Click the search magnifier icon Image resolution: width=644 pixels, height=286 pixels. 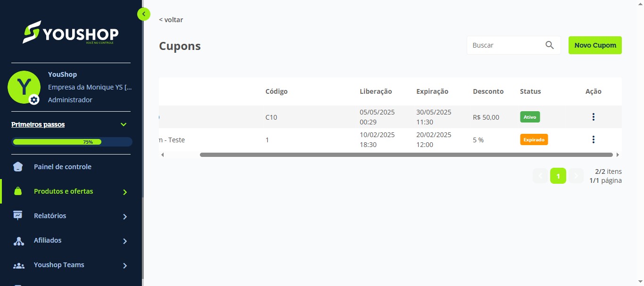coord(549,45)
